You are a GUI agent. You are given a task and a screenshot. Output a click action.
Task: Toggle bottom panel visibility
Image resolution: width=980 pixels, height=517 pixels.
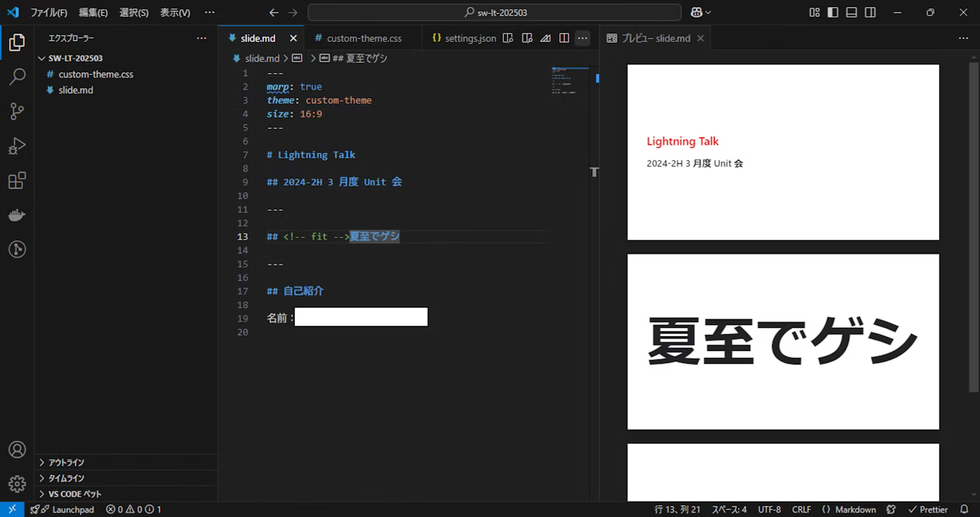pos(851,13)
